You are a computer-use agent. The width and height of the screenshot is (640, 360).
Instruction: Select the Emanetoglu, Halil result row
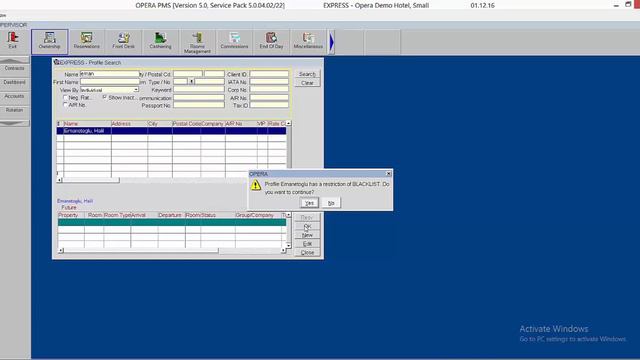coord(171,131)
